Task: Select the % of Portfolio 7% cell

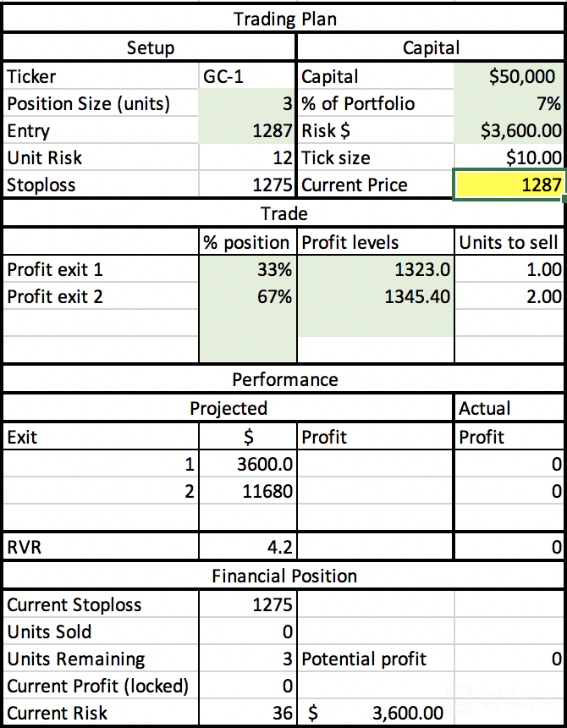Action: pyautogui.click(x=509, y=104)
